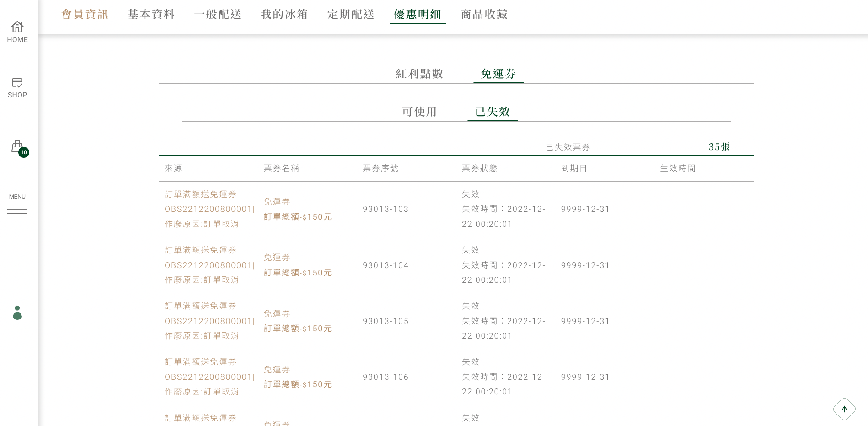Select 免運券 sub-tab
The width and height of the screenshot is (868, 426).
(498, 74)
